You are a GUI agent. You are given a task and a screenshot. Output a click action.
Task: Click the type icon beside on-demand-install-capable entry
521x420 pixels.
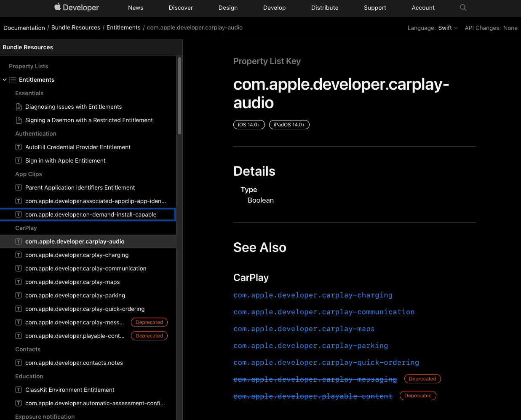(19, 214)
